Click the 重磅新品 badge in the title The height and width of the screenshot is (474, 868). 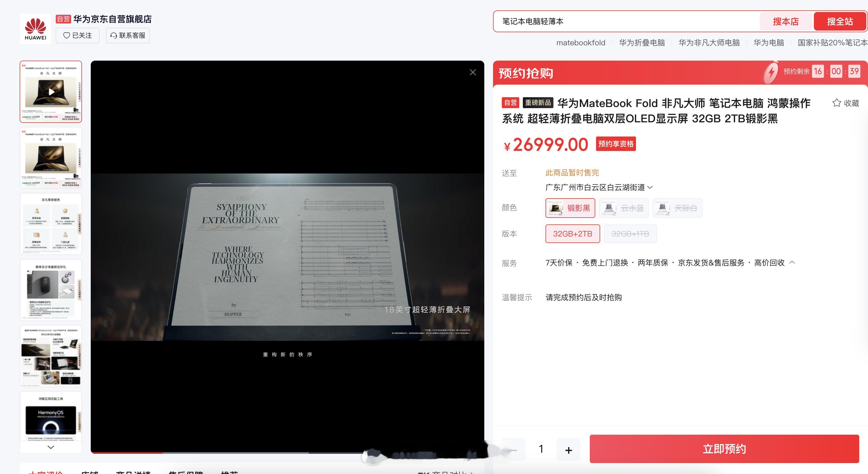pyautogui.click(x=538, y=103)
